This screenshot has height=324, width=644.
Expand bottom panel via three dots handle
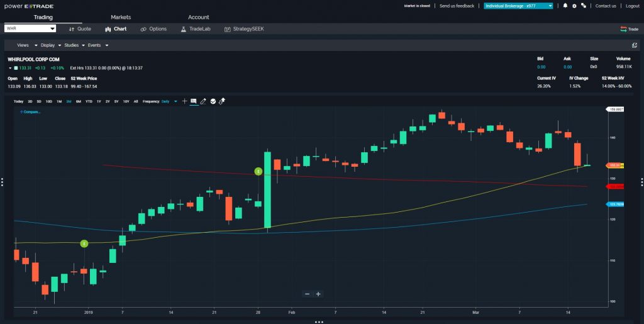click(319, 322)
